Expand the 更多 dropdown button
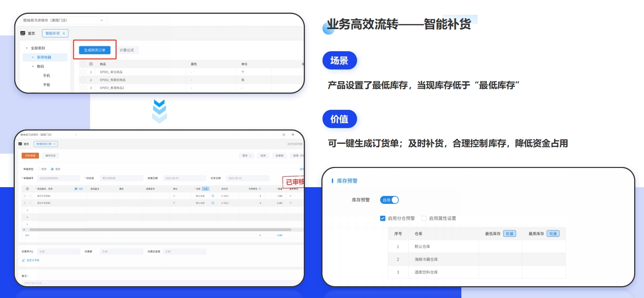 click(247, 156)
